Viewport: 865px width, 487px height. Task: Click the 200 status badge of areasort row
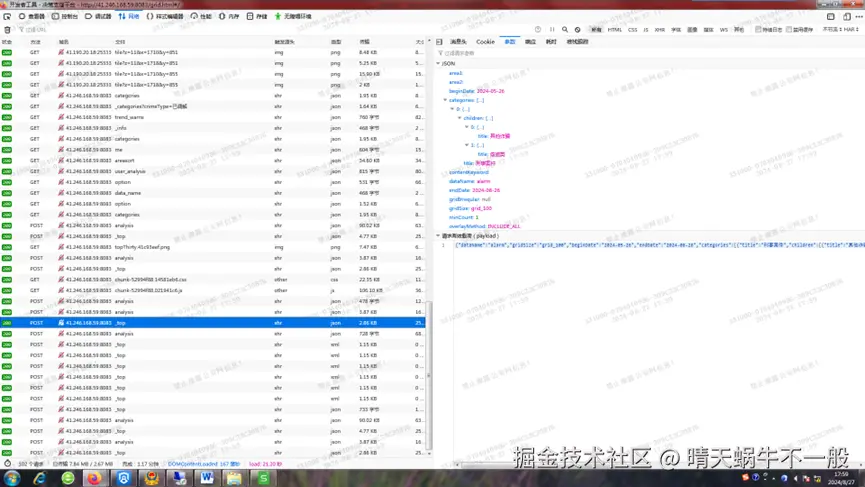pyautogui.click(x=7, y=160)
